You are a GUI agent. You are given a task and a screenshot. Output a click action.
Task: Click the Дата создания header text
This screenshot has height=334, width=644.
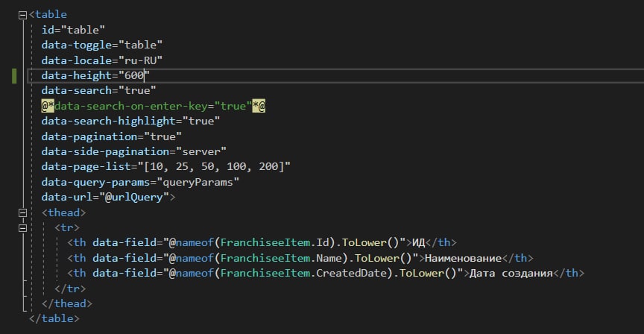click(511, 273)
